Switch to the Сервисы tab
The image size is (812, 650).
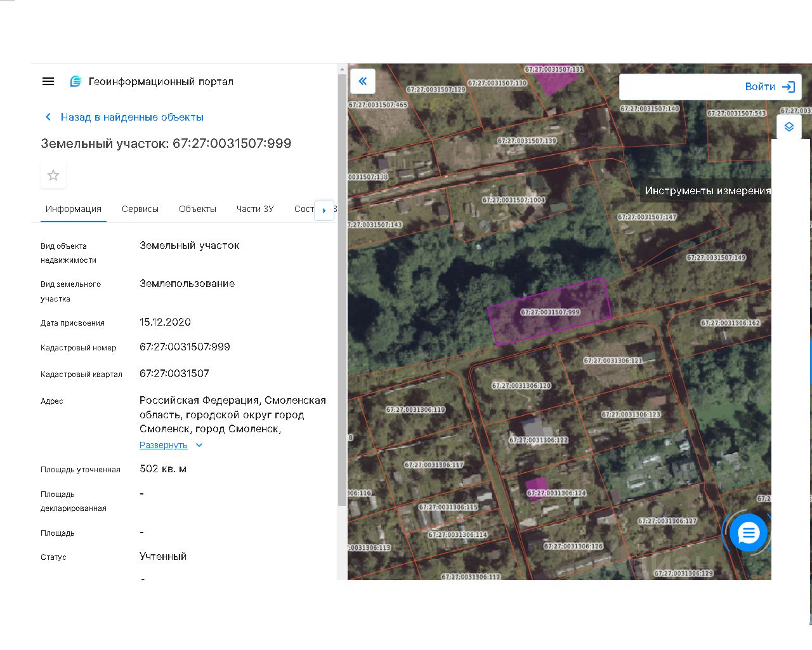click(x=140, y=209)
